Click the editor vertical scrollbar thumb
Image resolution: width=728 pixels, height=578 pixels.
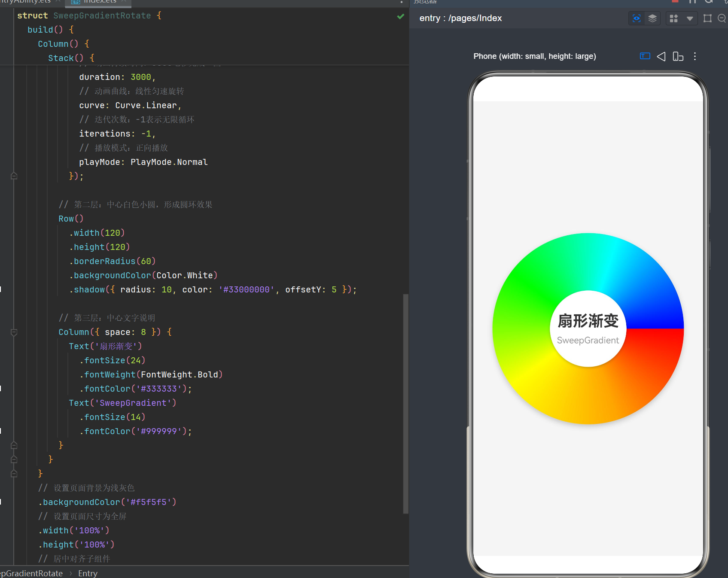405,404
